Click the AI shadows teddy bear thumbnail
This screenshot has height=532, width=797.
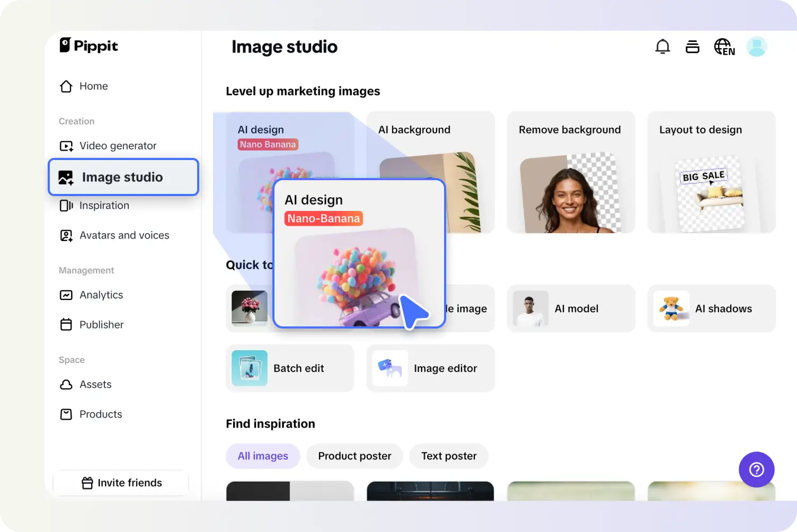coord(671,308)
